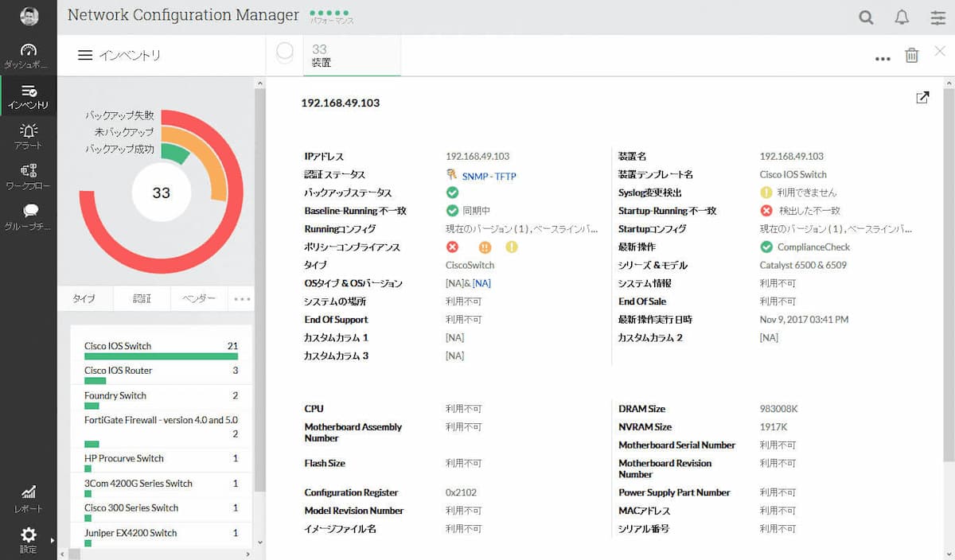
Task: Click the notification bell in header
Action: [x=902, y=17]
